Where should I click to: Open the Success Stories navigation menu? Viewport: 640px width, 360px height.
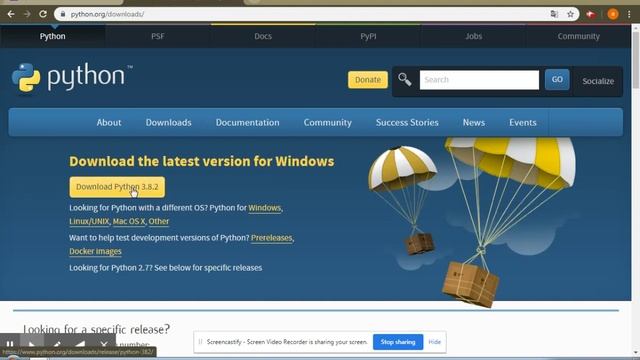pos(407,122)
